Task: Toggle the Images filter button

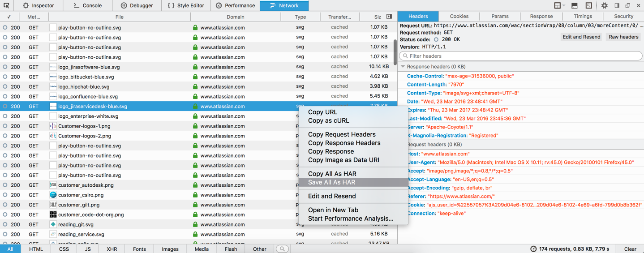Action: click(x=170, y=249)
